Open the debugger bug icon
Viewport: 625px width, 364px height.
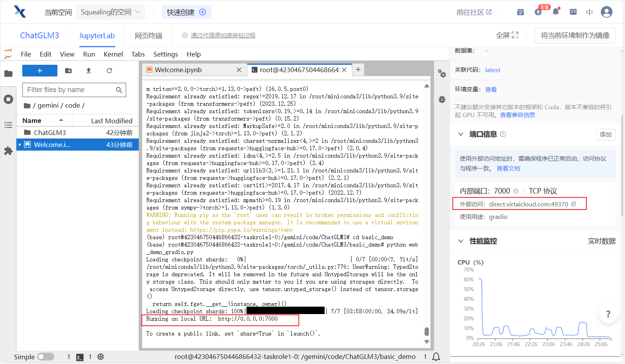442,99
